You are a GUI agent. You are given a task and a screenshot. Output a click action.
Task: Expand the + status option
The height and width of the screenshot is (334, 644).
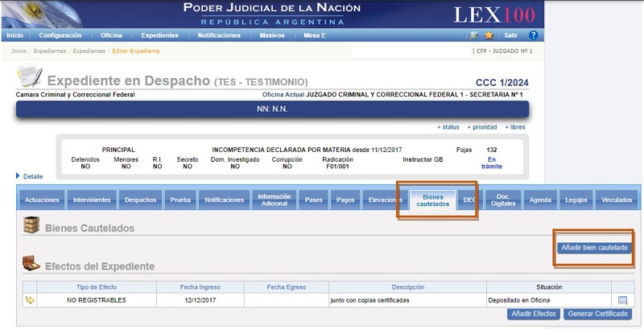pos(448,127)
